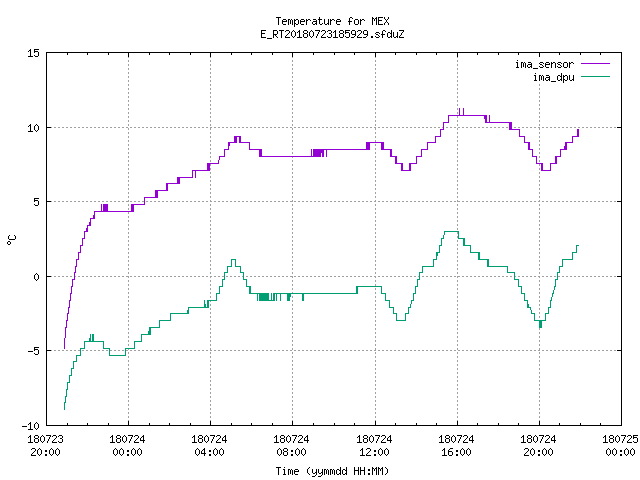Image resolution: width=640 pixels, height=480 pixels.
Task: Click the y-axis tick label 15
Action: pyautogui.click(x=33, y=53)
